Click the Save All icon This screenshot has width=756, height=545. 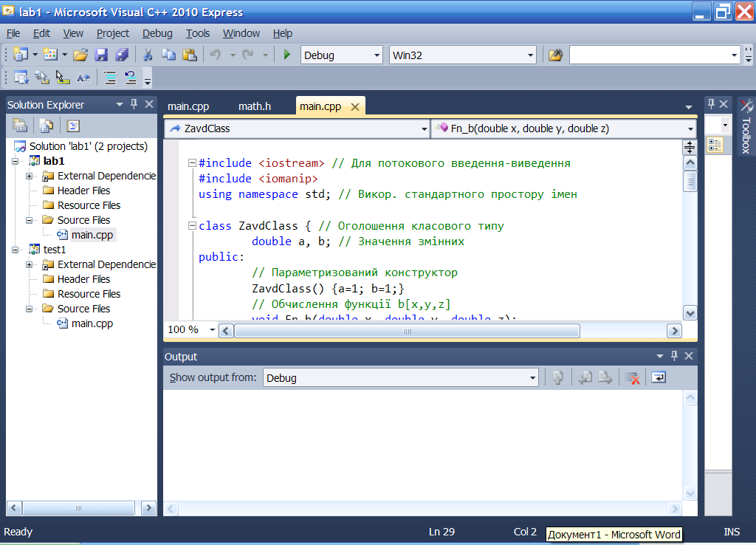122,55
